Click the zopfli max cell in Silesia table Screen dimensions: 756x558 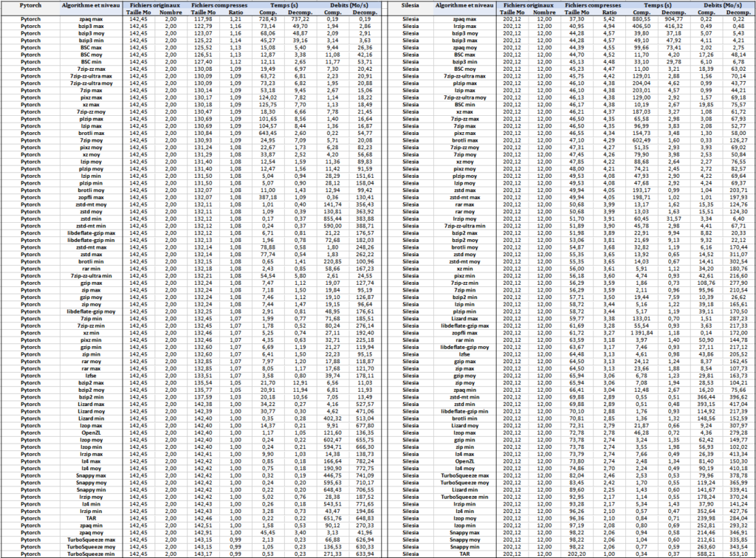pos(465,333)
